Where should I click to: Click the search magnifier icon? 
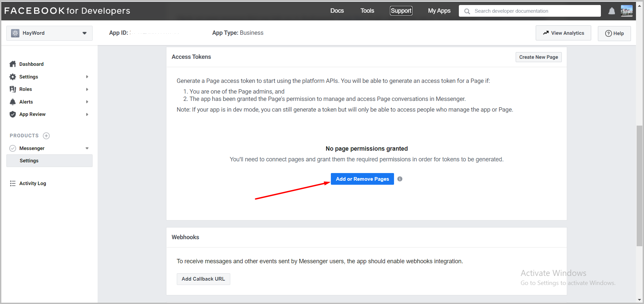tap(467, 11)
